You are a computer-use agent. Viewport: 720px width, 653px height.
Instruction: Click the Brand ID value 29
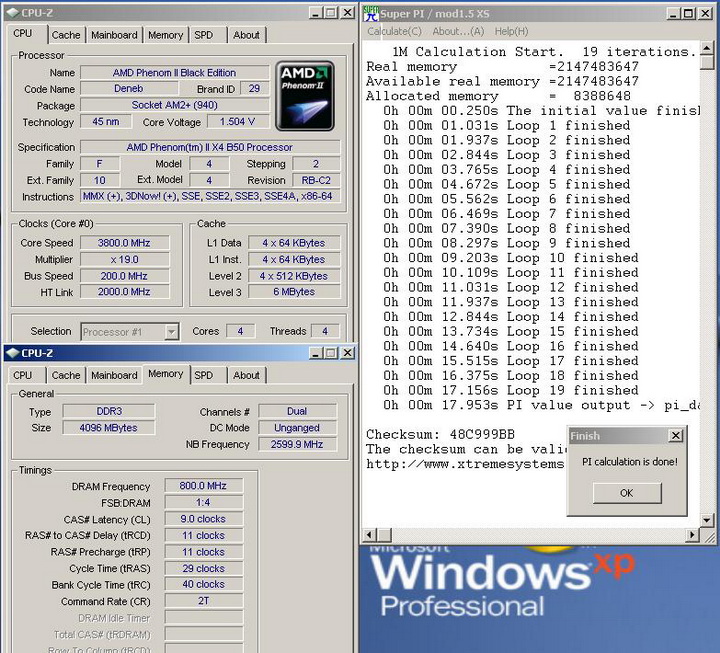click(x=254, y=89)
